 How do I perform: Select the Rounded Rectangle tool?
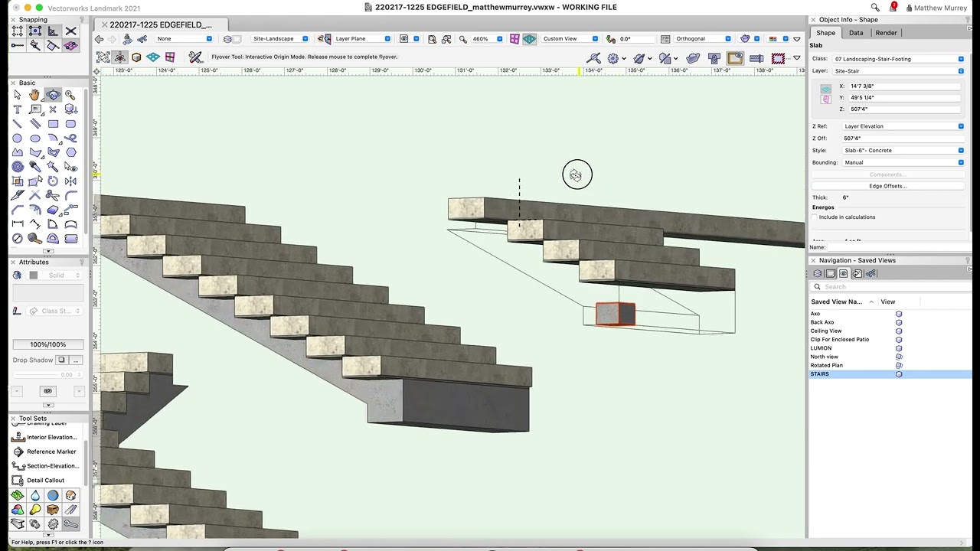pyautogui.click(x=70, y=124)
